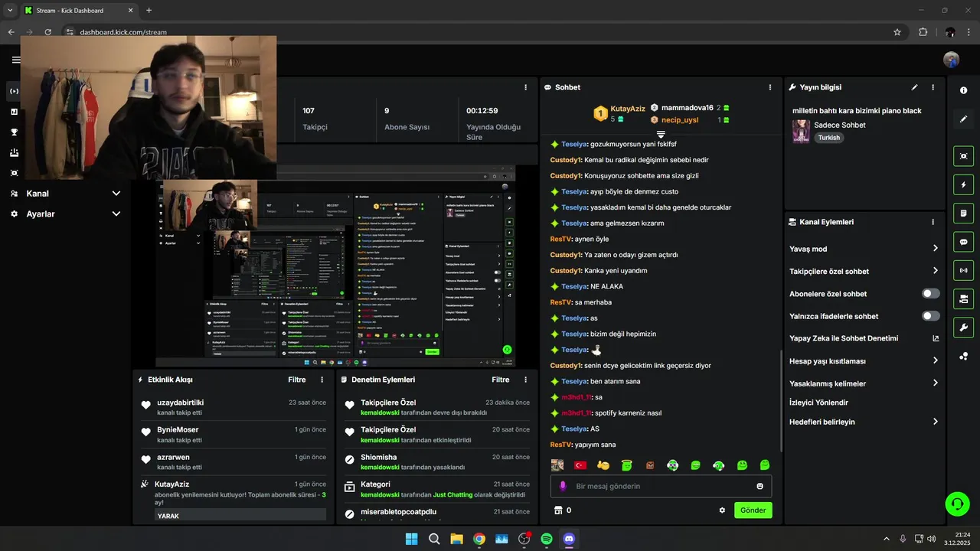The image size is (980, 551).
Task: Open emoji picker in message box
Action: 759,486
